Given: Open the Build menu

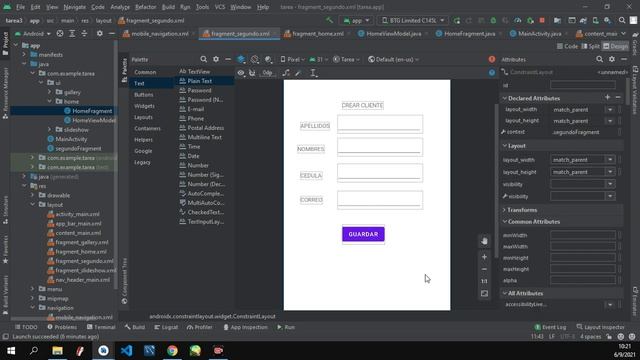Looking at the screenshot, I should tap(168, 7).
